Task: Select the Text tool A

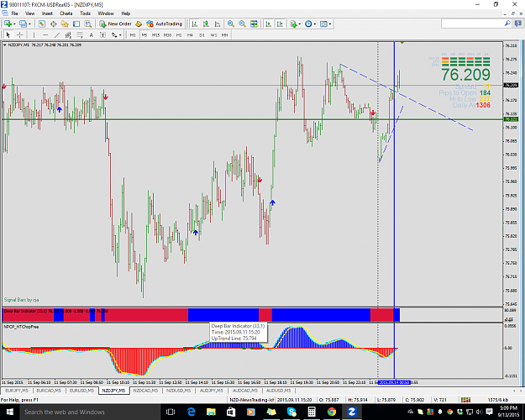Action: click(x=91, y=34)
